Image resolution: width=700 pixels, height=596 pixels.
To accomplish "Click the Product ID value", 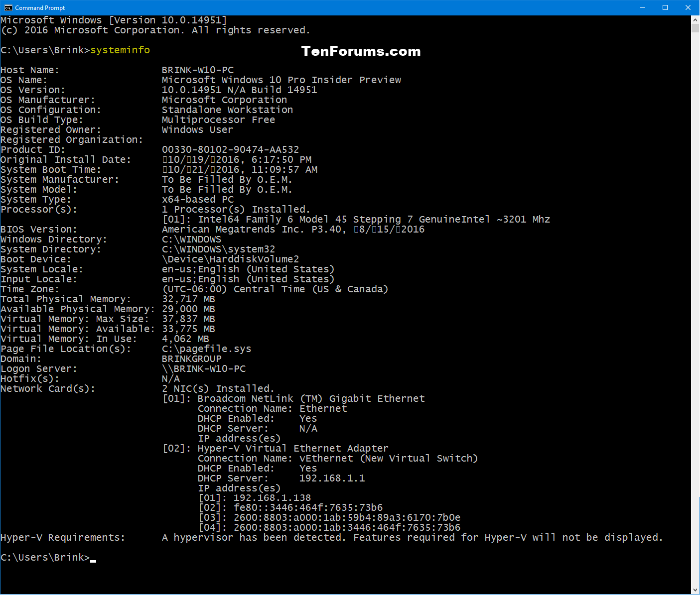I will point(230,149).
